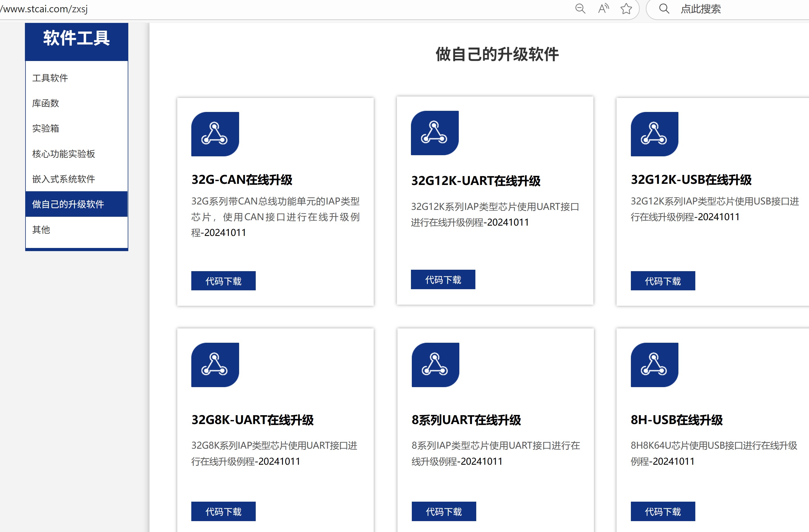Viewport: 809px width, 532px height.
Task: Click the 32G8K-UART在线升级 card icon
Action: click(215, 365)
